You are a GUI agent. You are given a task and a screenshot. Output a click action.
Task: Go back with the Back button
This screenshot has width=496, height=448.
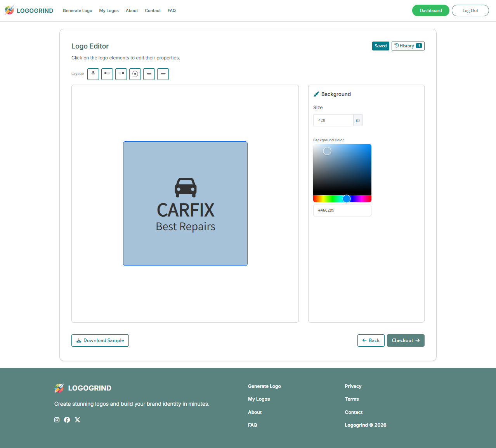click(371, 340)
